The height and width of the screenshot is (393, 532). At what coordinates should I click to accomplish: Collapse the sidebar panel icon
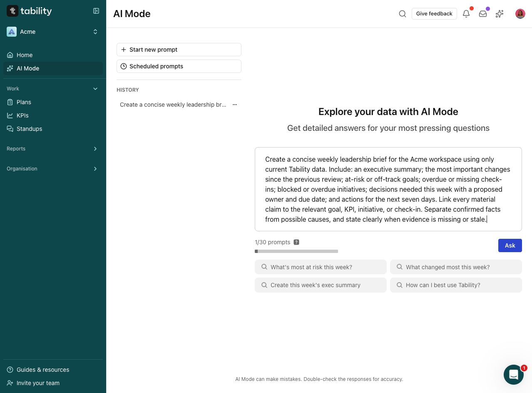96,11
